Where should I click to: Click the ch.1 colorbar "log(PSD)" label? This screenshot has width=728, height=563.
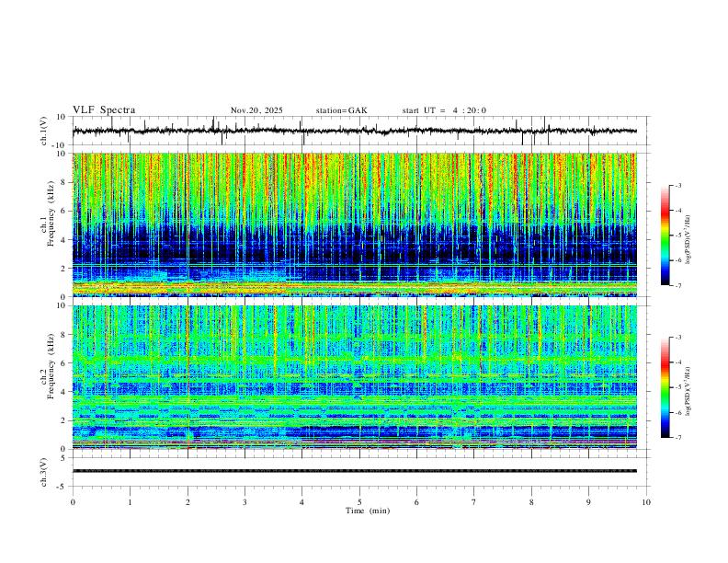688,240
